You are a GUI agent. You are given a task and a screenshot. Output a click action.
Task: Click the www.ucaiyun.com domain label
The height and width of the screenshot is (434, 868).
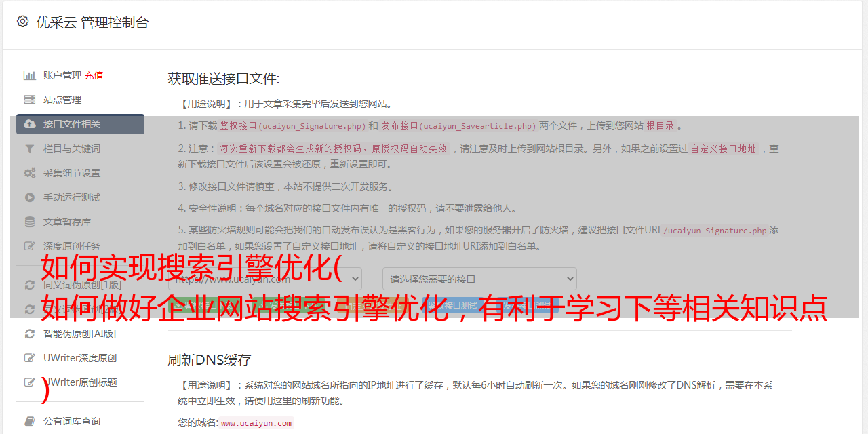(x=256, y=422)
